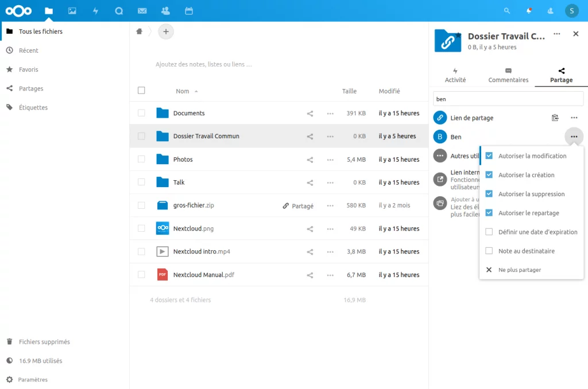Click the Partagé label on gros-fichier.zip
588x389 pixels.
pos(302,206)
